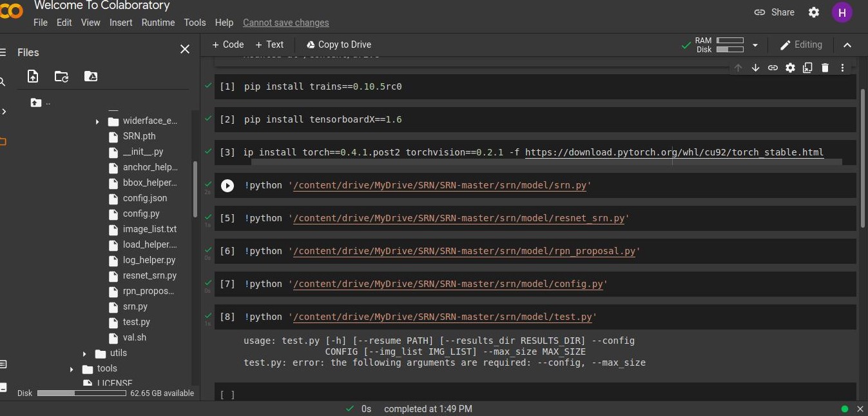Select config.json file
The image size is (868, 416).
(x=145, y=198)
